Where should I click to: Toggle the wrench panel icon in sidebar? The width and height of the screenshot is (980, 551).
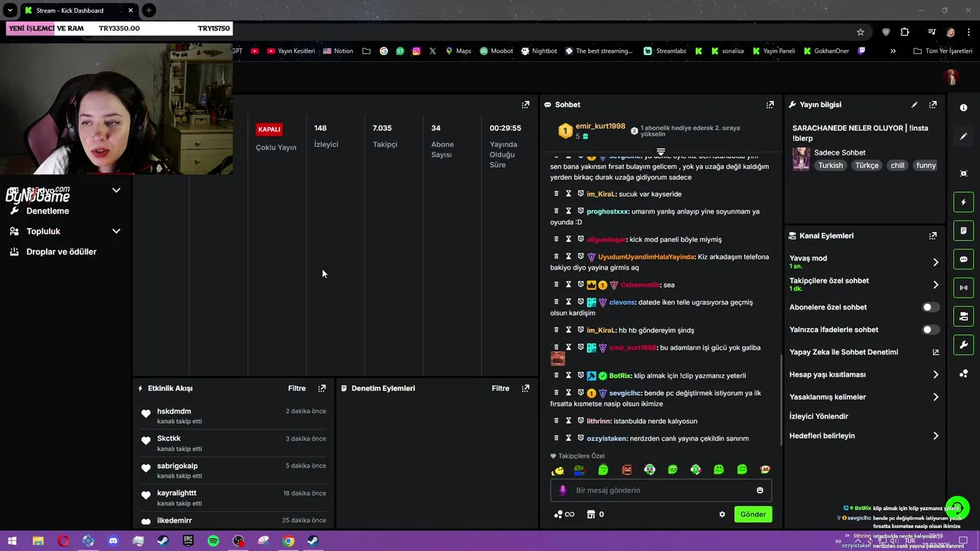pyautogui.click(x=963, y=344)
